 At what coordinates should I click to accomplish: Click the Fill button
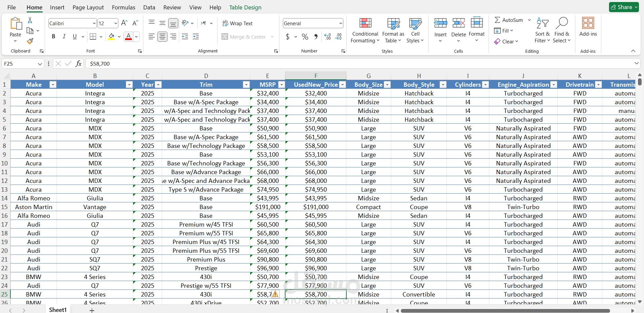tap(503, 31)
